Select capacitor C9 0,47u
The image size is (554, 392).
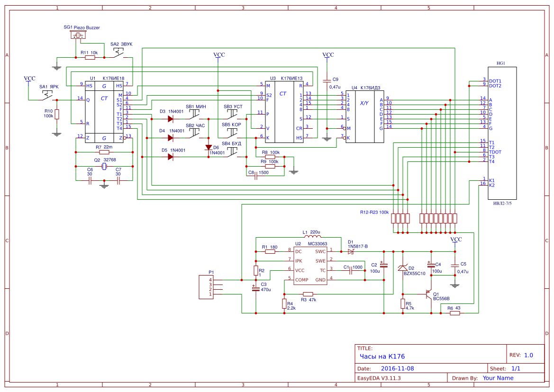point(327,81)
